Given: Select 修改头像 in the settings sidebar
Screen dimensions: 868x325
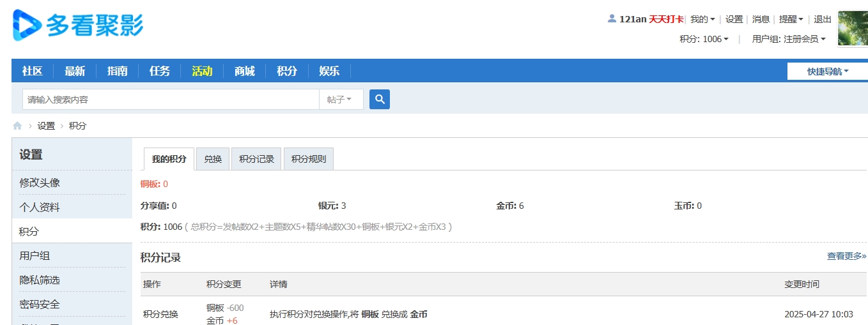Looking at the screenshot, I should (40, 183).
